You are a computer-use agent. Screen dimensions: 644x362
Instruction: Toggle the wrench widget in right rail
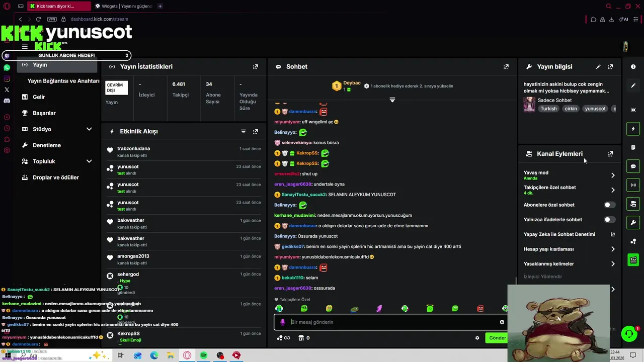tap(633, 222)
